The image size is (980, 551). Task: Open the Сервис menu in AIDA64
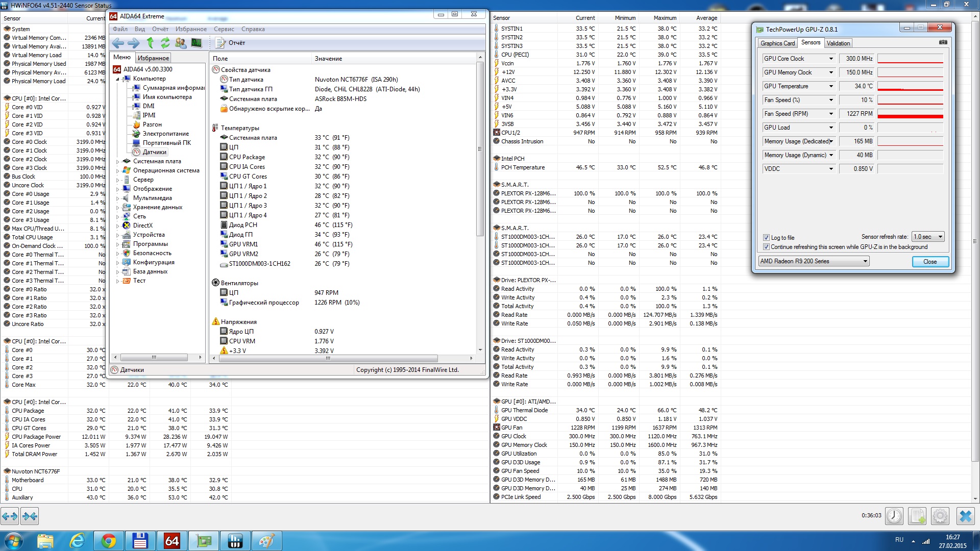(x=224, y=29)
